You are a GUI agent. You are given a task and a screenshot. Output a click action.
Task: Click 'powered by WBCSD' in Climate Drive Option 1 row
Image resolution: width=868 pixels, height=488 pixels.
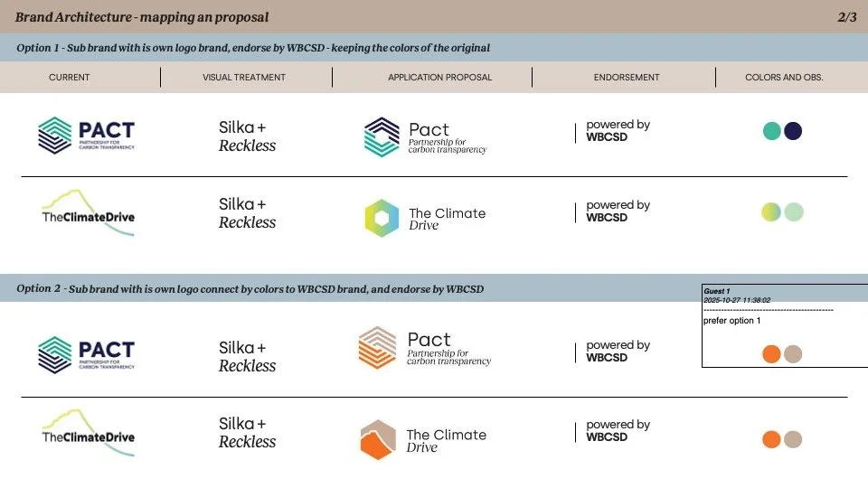(x=618, y=211)
